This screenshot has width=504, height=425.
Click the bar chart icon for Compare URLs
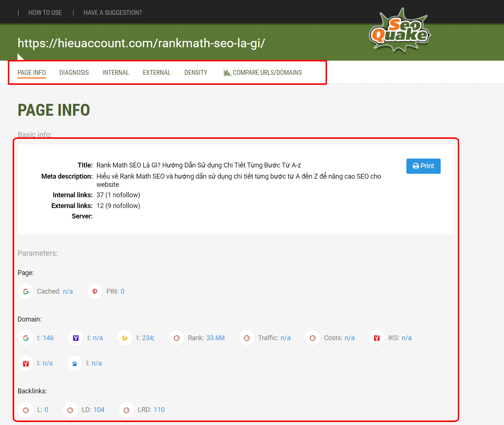point(227,73)
